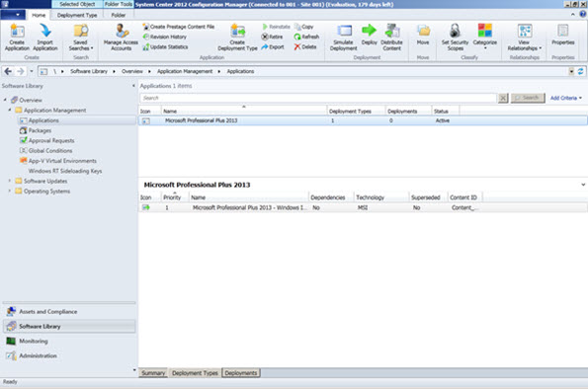Click Create Prestage Content File
The height and width of the screenshot is (389, 588).
pyautogui.click(x=179, y=27)
